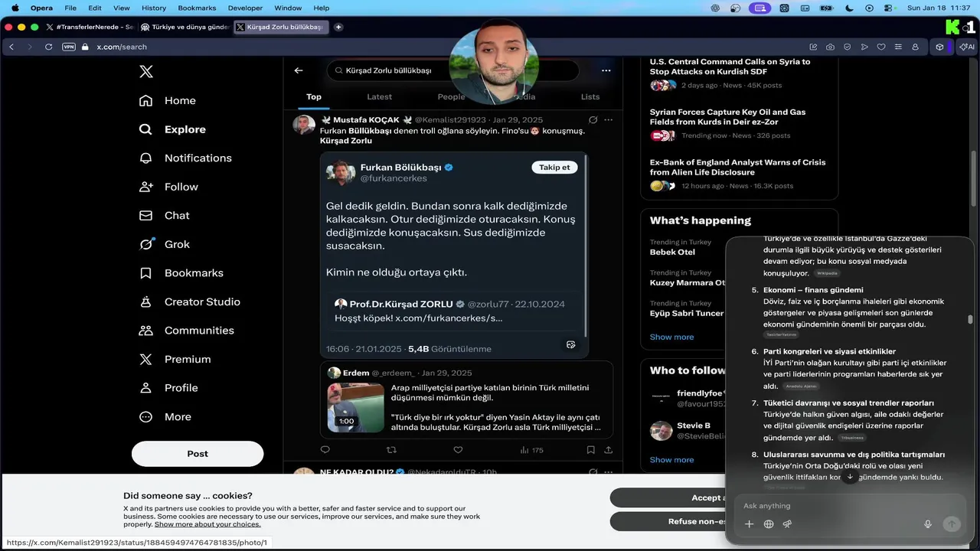Click the heart bookmark icon in address bar
980x551 pixels.
tap(881, 47)
